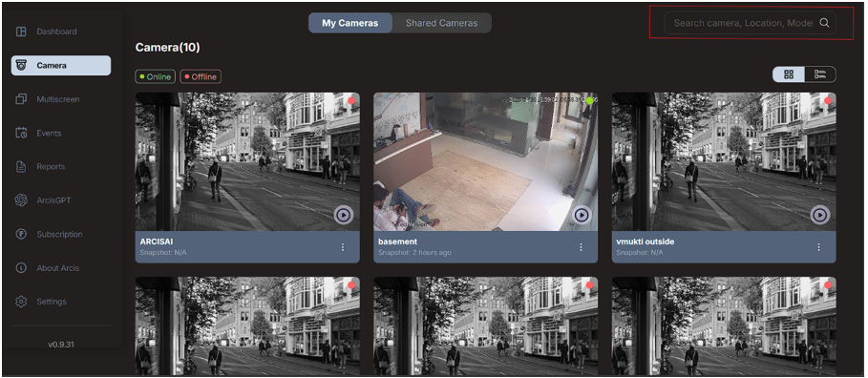Open the Dashboard sidebar icon
The image size is (868, 378).
pyautogui.click(x=21, y=31)
